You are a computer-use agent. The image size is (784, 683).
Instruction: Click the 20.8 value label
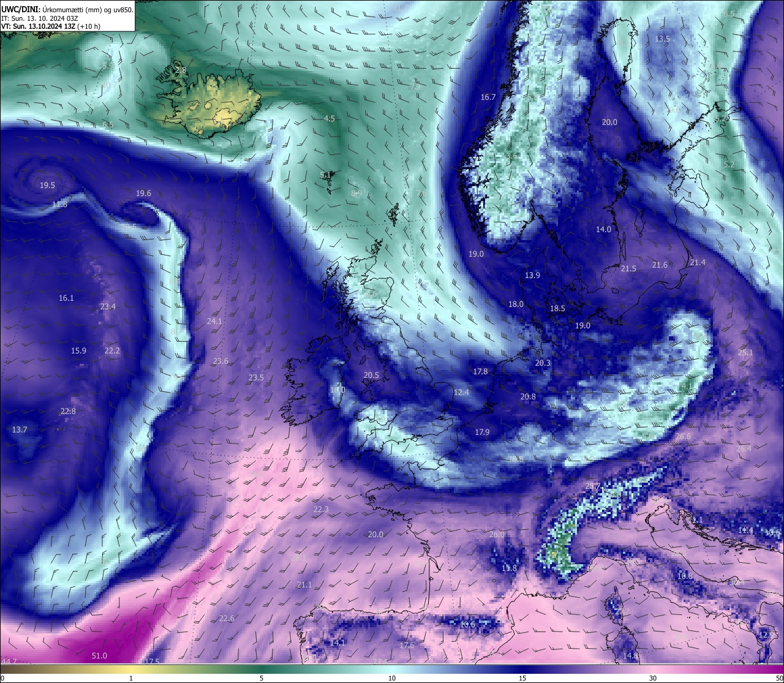tap(528, 397)
